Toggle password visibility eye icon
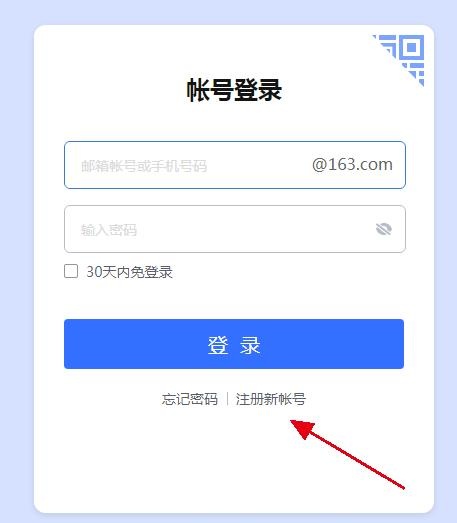 tap(384, 229)
